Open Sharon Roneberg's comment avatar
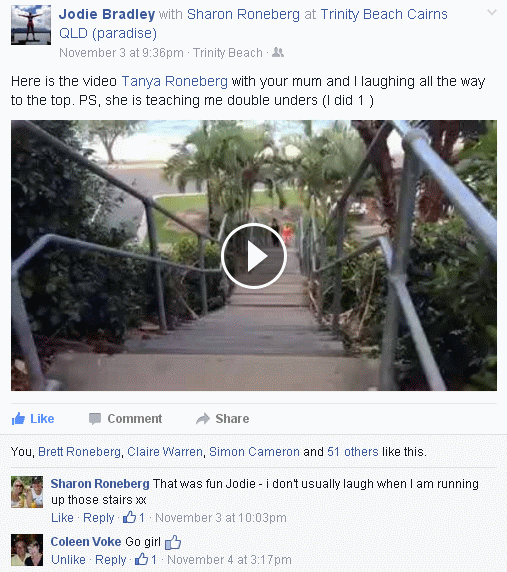 pyautogui.click(x=27, y=492)
